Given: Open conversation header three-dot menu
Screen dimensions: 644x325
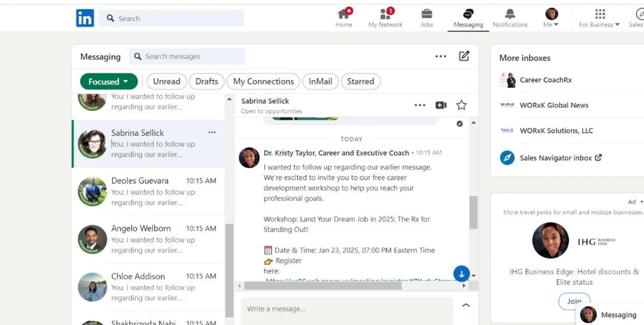Looking at the screenshot, I should pos(420,105).
